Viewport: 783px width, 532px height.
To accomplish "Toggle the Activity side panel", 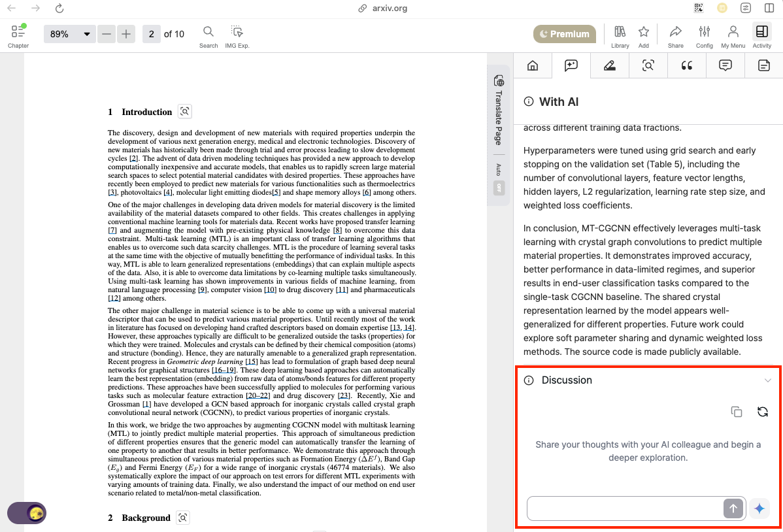I will pos(761,36).
